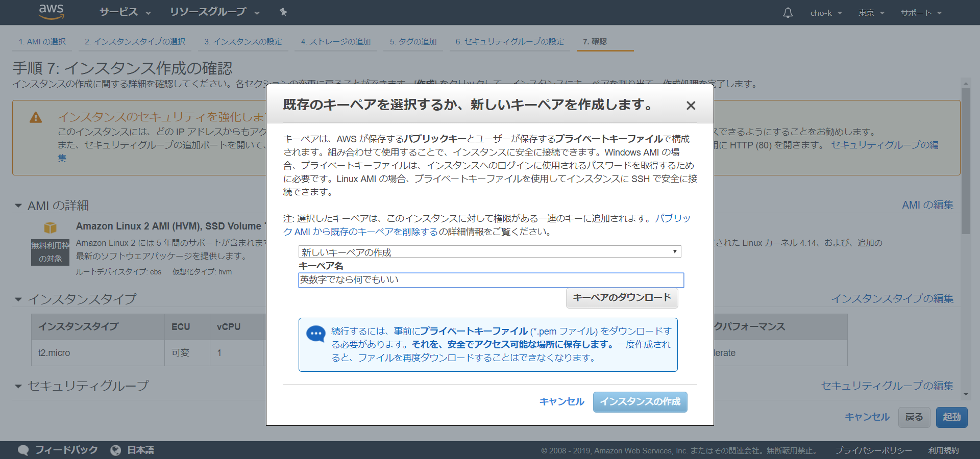The height and width of the screenshot is (459, 980).
Task: Click the 可変 ECU cell
Action: pos(187,353)
